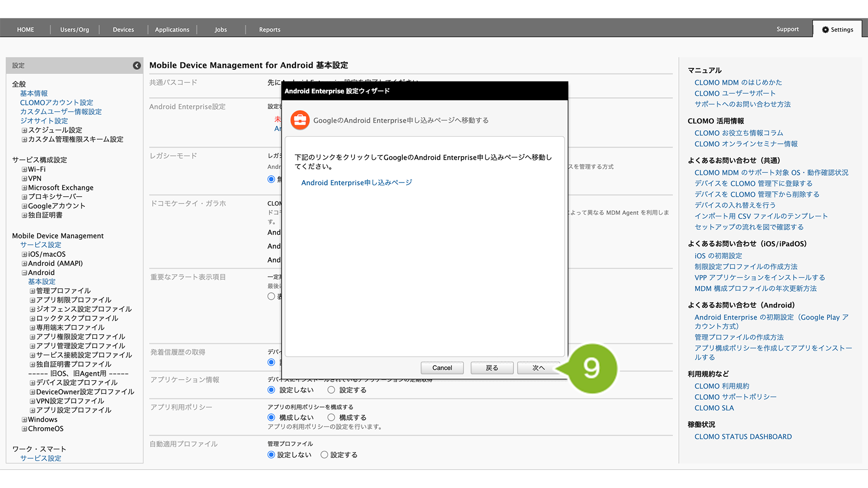Expand the Android (AMAPI) node

[x=24, y=264]
